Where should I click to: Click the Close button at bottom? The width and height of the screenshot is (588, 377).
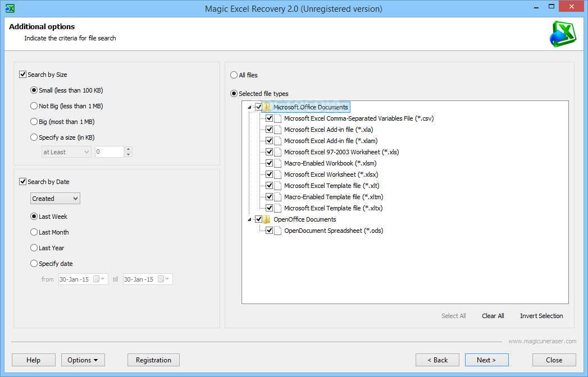pyautogui.click(x=554, y=360)
